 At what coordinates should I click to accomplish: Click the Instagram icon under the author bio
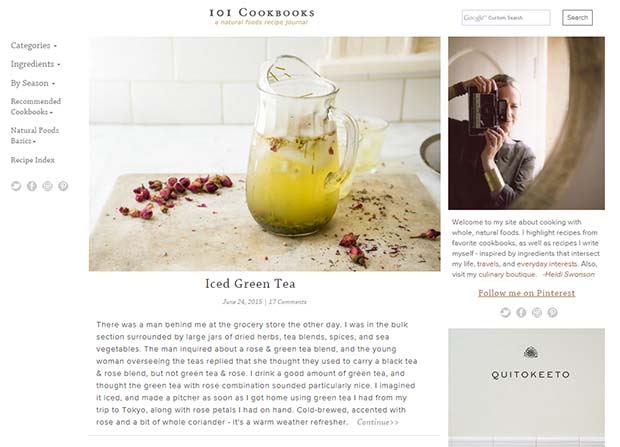coord(537,313)
